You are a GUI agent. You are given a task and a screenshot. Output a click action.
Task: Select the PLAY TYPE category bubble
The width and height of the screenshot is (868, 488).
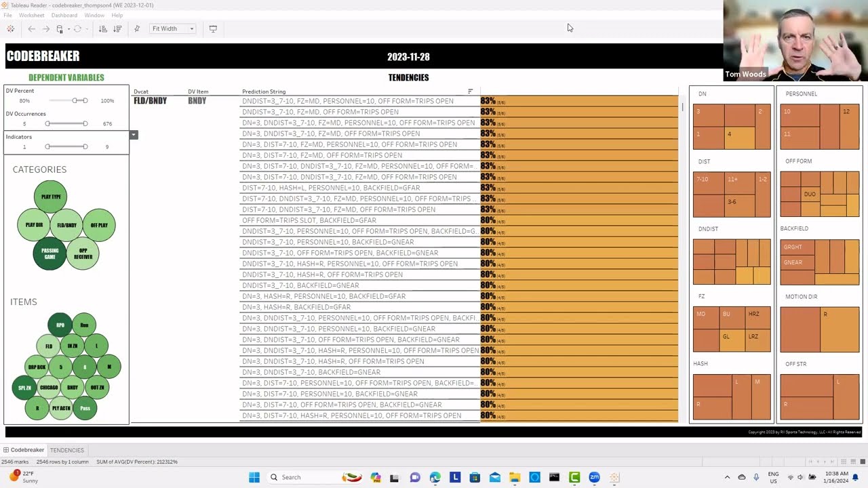51,197
